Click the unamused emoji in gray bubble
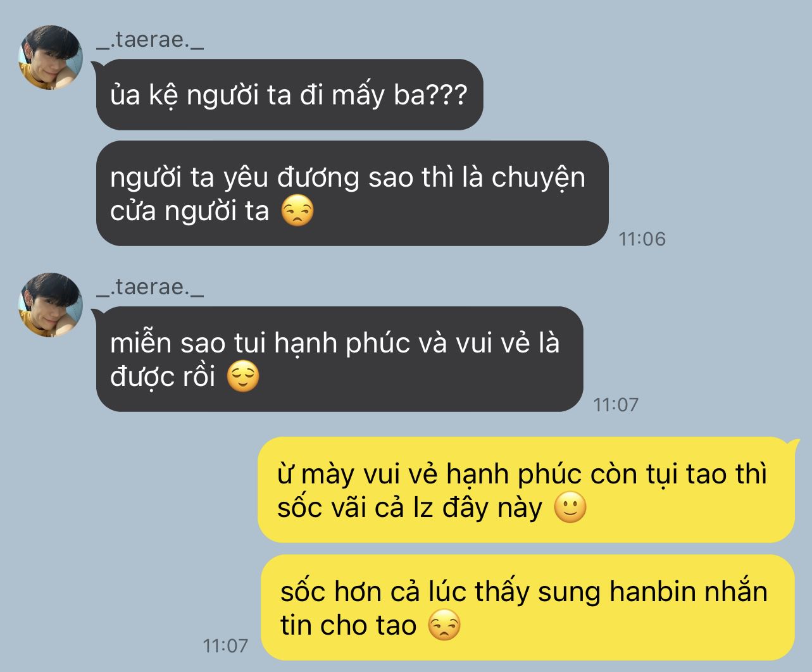This screenshot has height=672, width=812. pos(297,211)
